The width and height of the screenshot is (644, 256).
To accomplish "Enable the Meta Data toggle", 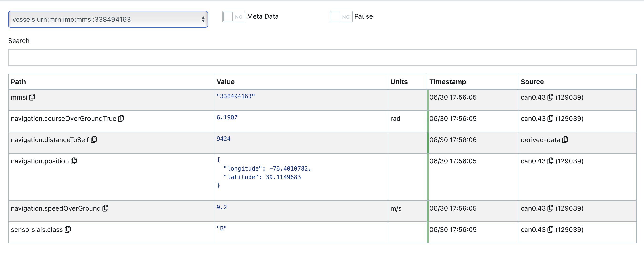I will pyautogui.click(x=234, y=17).
